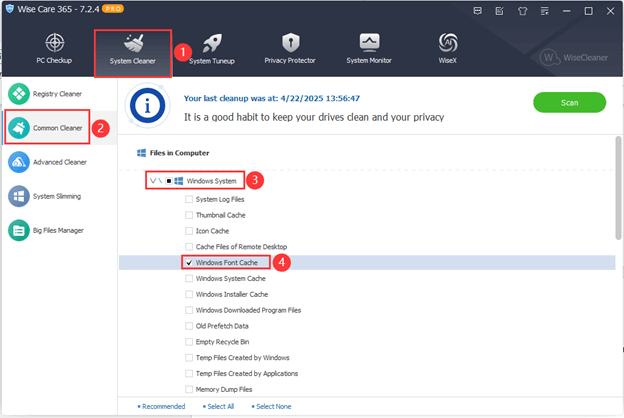The width and height of the screenshot is (624, 418).
Task: Check the Old Prefetch Data checkbox
Action: pos(189,326)
